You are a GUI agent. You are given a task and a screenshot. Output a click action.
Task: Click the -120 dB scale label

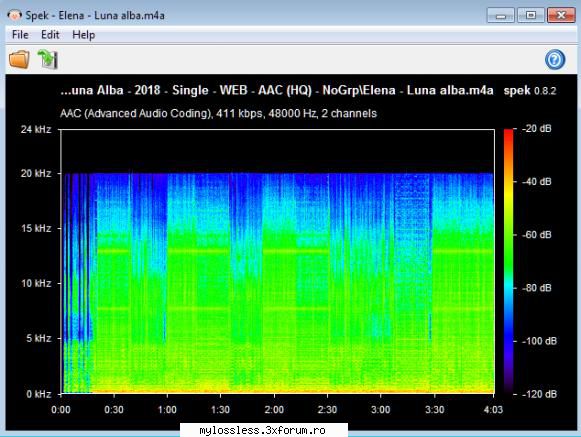pos(539,394)
